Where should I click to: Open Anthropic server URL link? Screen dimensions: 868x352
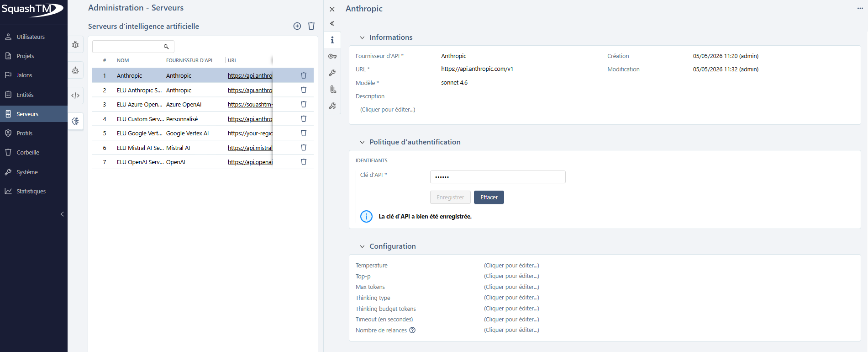(250, 75)
